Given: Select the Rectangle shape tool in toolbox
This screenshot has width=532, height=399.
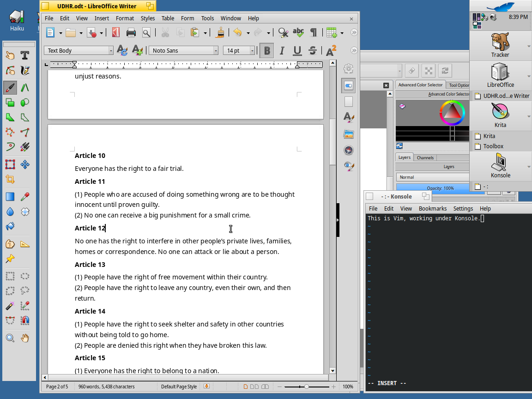Looking at the screenshot, I should pos(10,103).
